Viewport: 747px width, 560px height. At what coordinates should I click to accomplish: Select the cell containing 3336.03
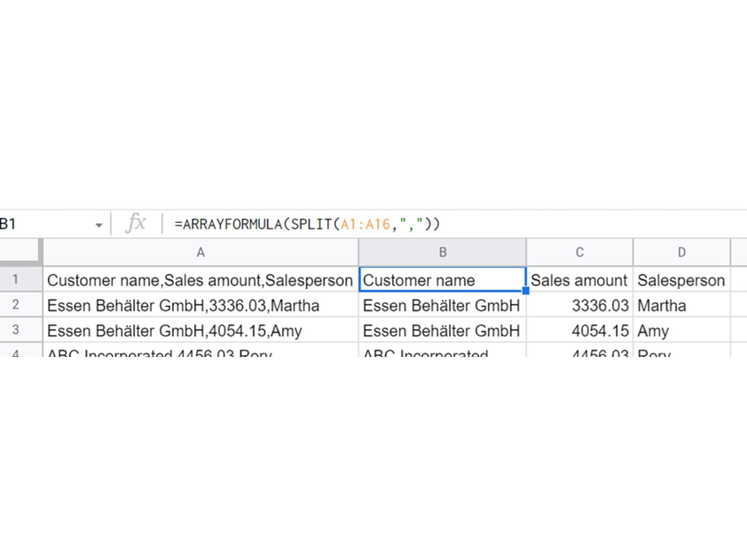click(x=579, y=306)
